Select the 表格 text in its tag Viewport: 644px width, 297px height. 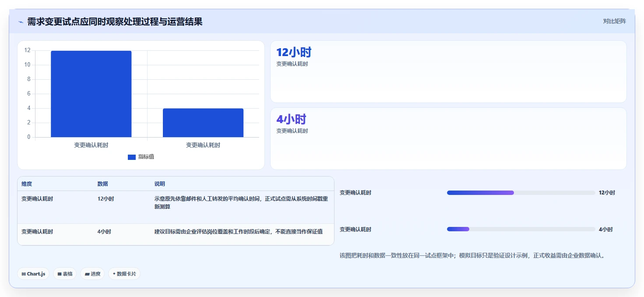67,274
